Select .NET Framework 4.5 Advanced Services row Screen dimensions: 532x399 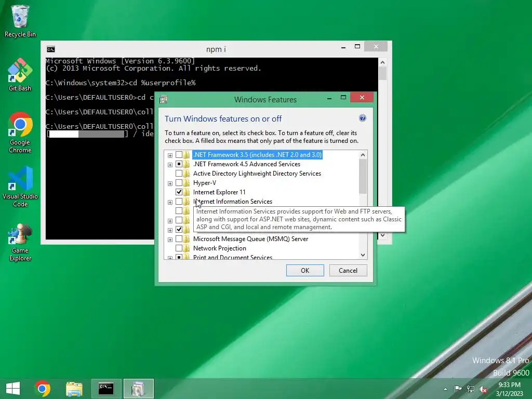(247, 164)
